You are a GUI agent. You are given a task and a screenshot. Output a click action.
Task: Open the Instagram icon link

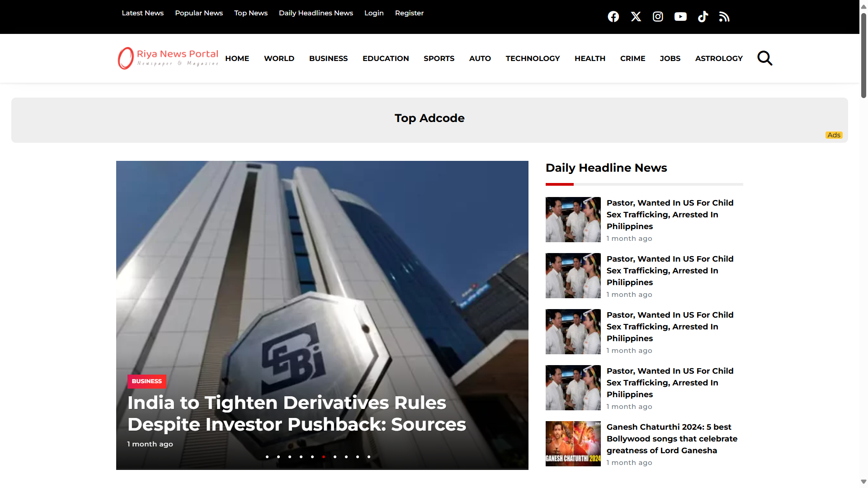(658, 17)
